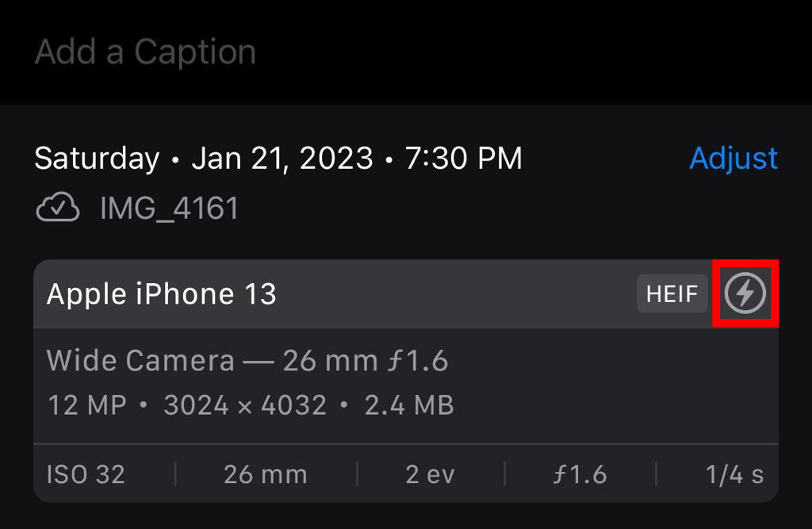This screenshot has height=529, width=812.
Task: Tap the 7:30 PM capture time
Action: coord(463,158)
